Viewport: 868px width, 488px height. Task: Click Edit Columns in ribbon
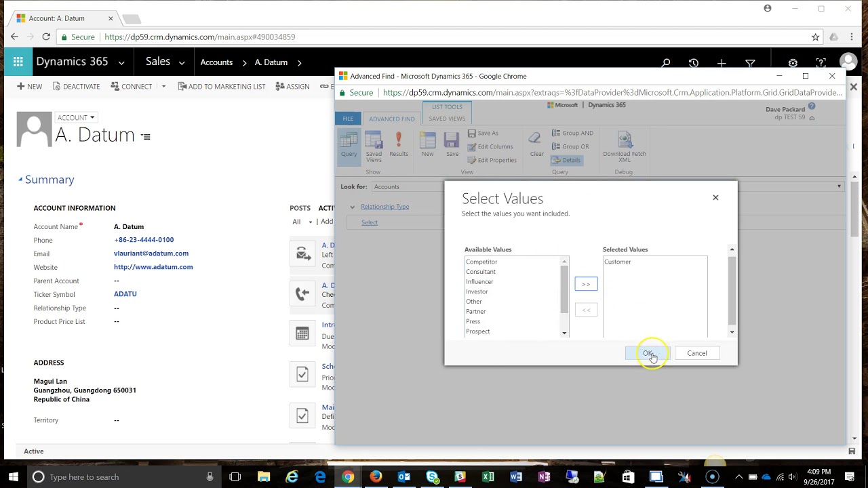(x=490, y=146)
